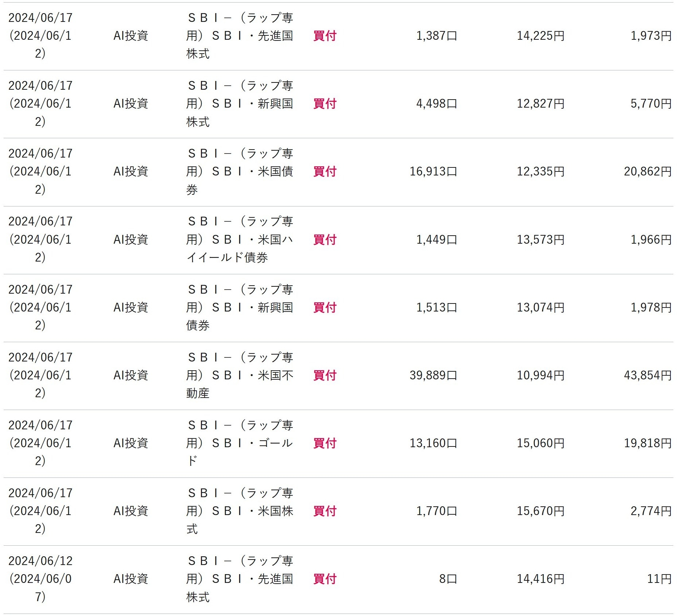
Task: Select the 2024/06/12 date in last row
Action: click(x=40, y=561)
